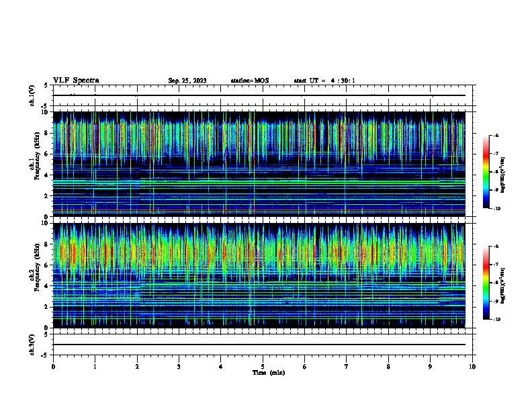The height and width of the screenshot is (411, 532).
Task: Click the ch.1 spectrogram color bar
Action: (x=486, y=172)
